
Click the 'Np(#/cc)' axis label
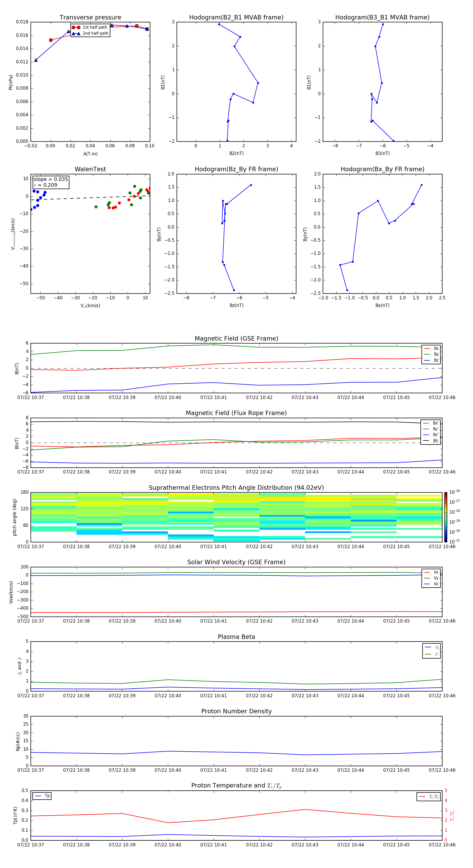[18, 741]
